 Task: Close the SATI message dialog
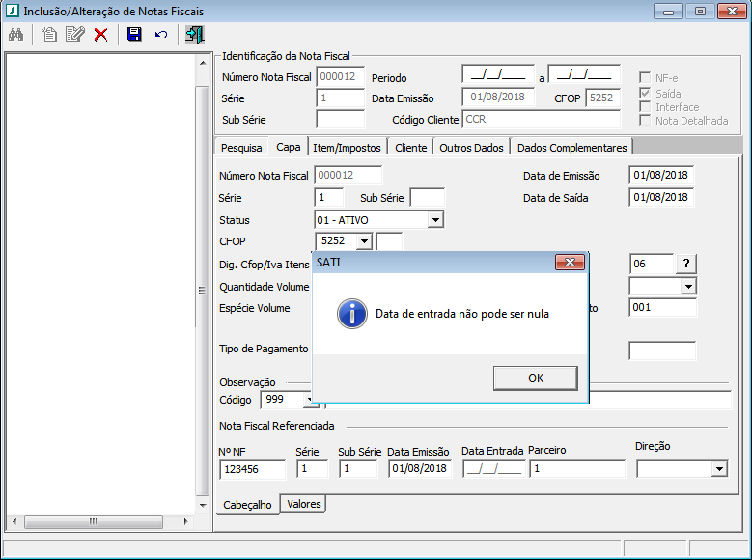point(571,263)
